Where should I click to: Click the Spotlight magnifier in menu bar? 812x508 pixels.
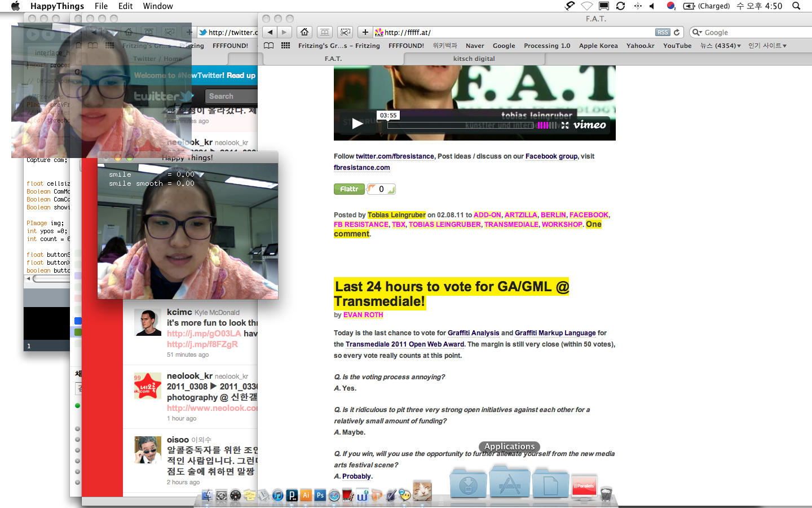point(796,6)
